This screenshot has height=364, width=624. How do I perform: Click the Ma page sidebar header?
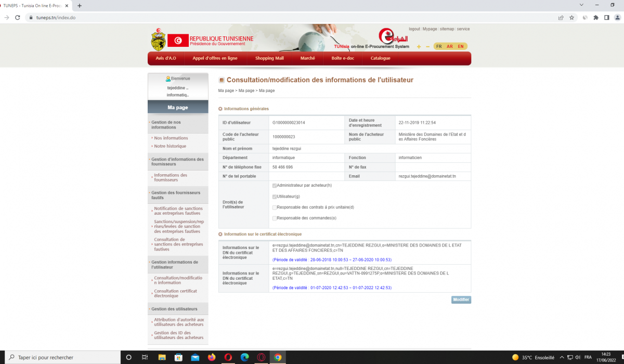point(178,108)
